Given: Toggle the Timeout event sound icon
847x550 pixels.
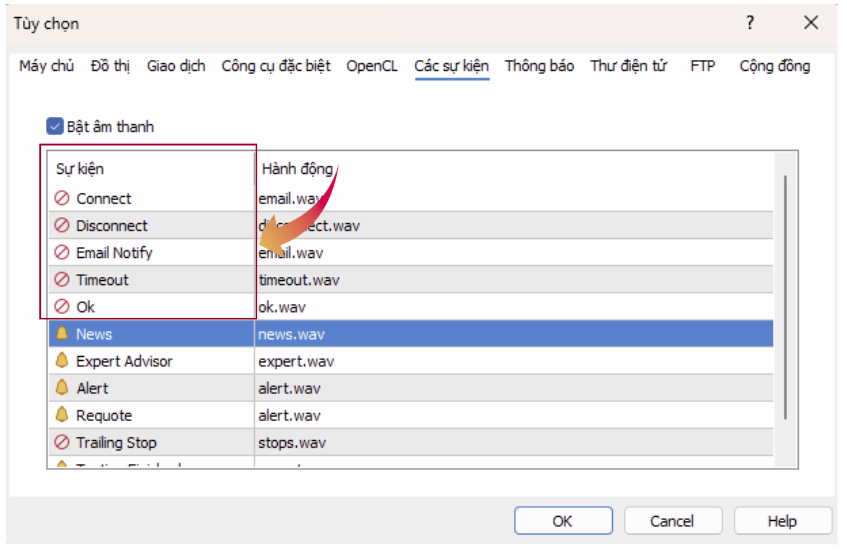Looking at the screenshot, I should pos(62,280).
